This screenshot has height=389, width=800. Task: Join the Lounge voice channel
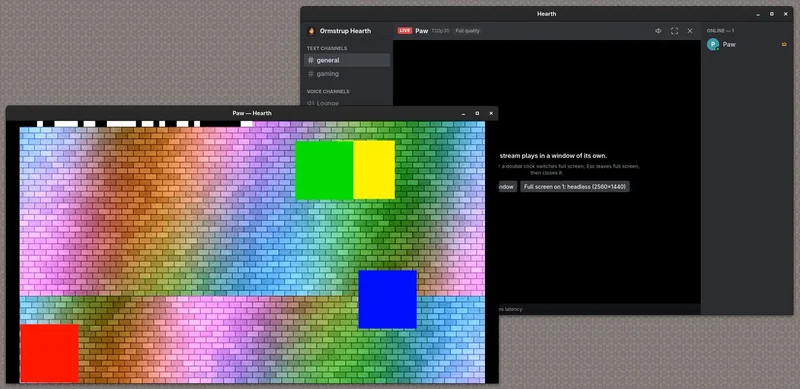pos(347,103)
